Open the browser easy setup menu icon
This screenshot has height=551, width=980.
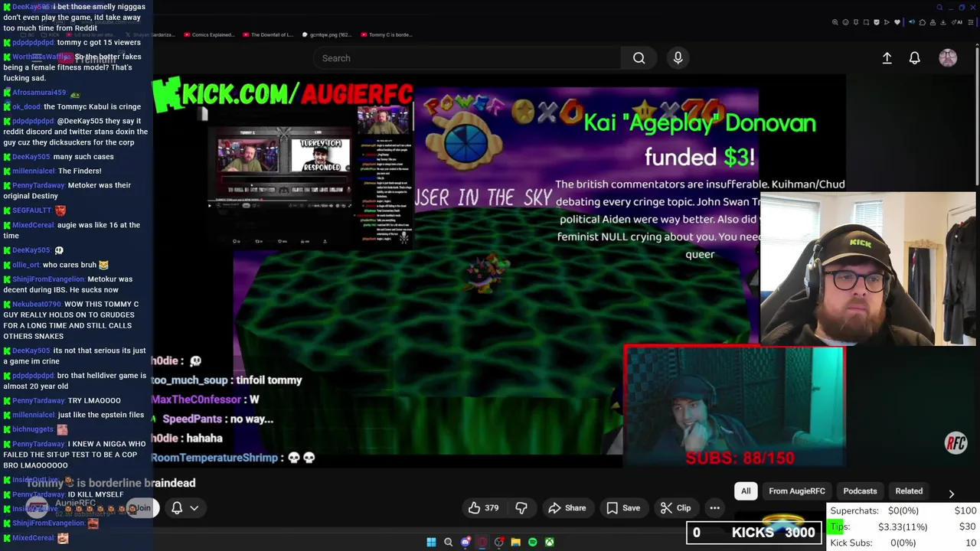tap(971, 22)
